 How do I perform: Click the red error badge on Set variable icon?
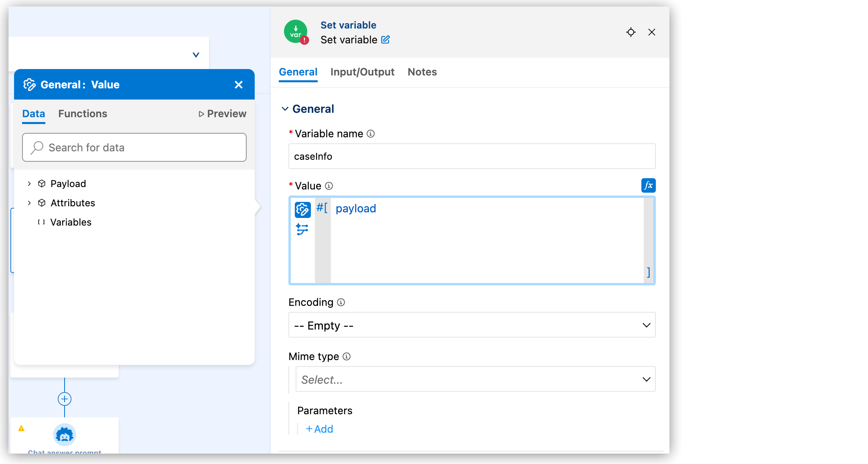(305, 40)
